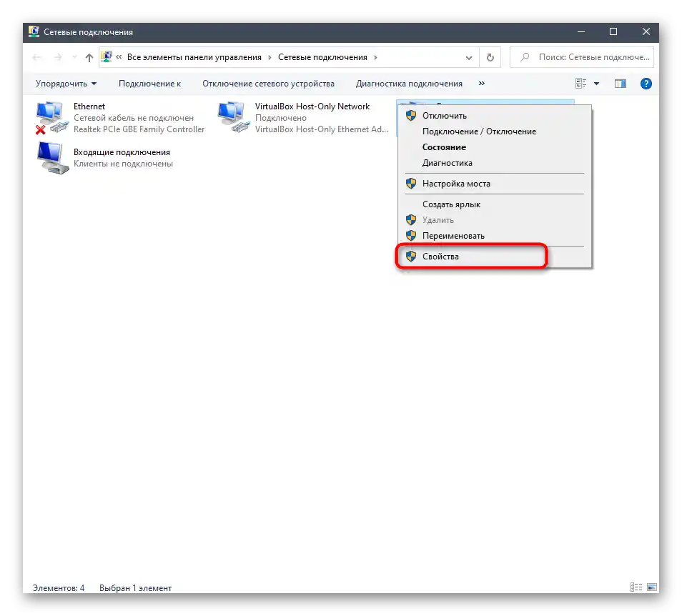Open Состояние from the context menu
This screenshot has width=682, height=616.
[x=495, y=147]
